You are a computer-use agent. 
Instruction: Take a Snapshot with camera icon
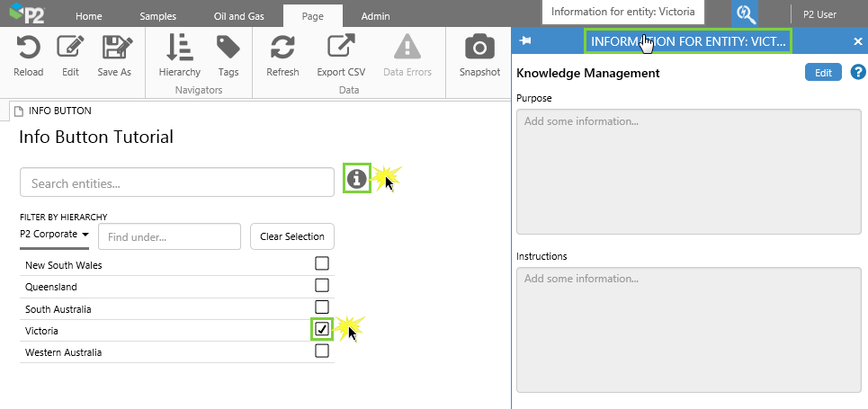point(479,48)
